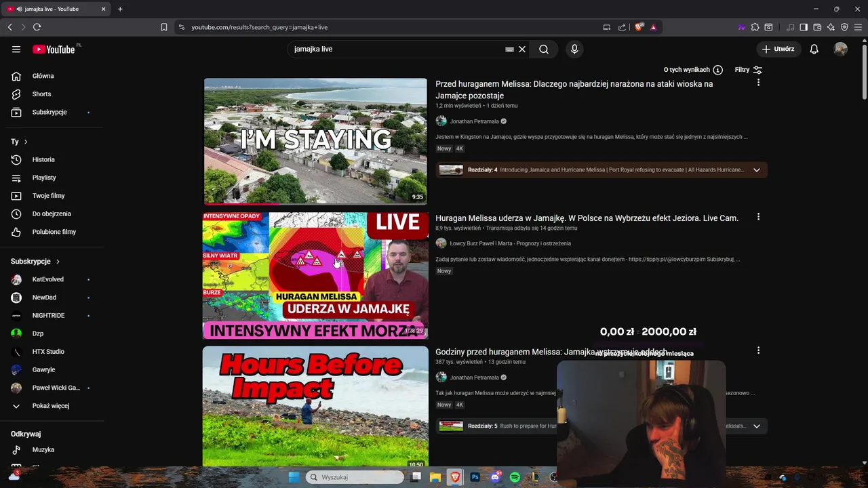Viewport: 868px width, 488px height.
Task: Play Huragan Melissa LIVE thumbnail
Action: point(315,275)
